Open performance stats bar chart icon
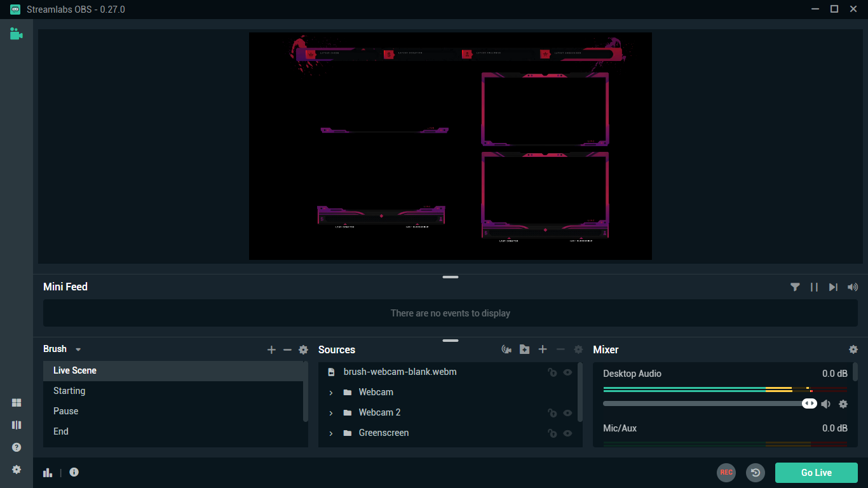The width and height of the screenshot is (868, 488). (x=48, y=472)
